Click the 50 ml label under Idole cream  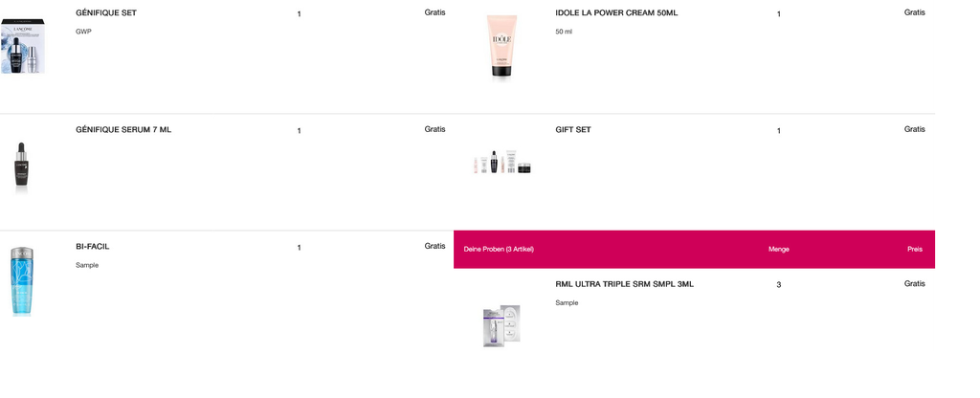[x=564, y=32]
